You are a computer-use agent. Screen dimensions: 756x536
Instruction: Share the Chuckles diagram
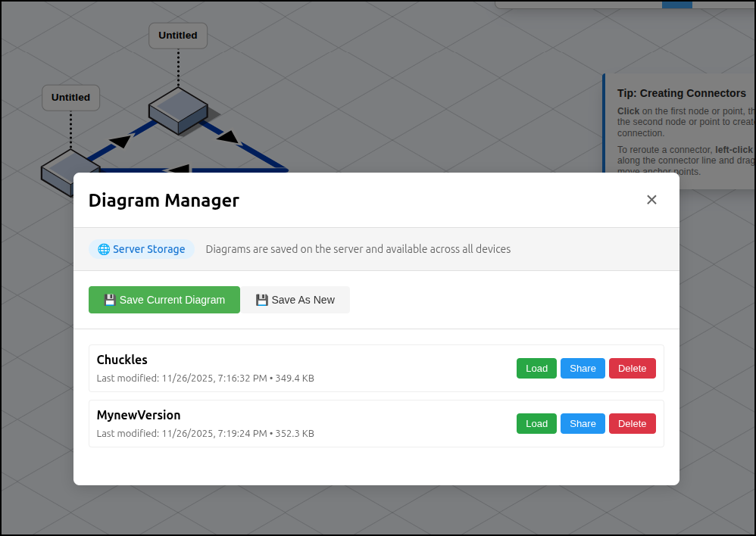click(x=583, y=369)
